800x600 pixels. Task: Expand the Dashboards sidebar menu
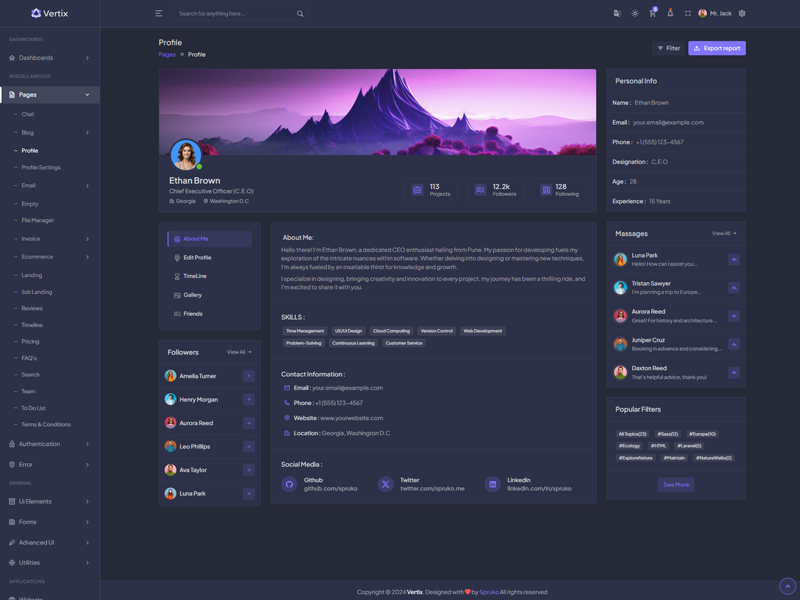click(x=50, y=58)
